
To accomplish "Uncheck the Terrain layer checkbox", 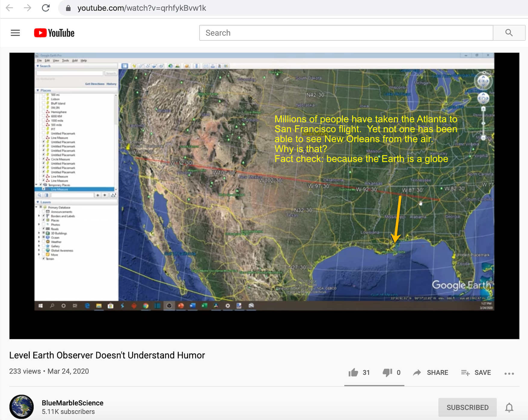I will tap(44, 258).
